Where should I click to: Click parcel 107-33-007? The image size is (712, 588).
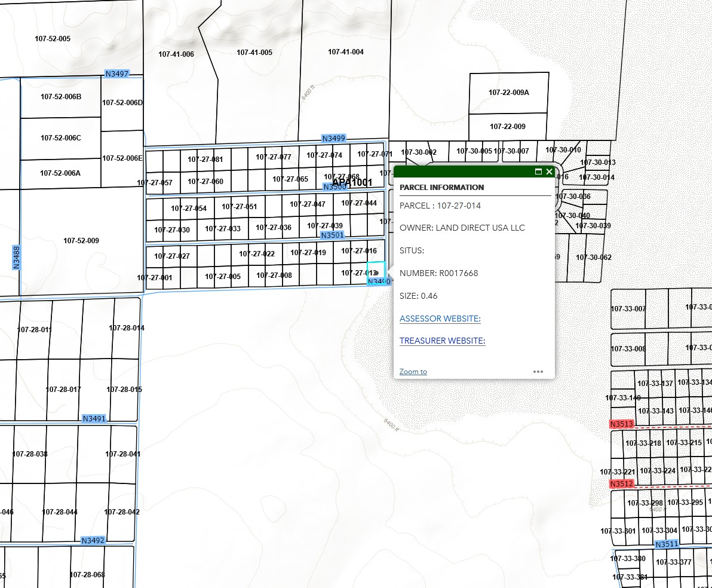click(628, 309)
